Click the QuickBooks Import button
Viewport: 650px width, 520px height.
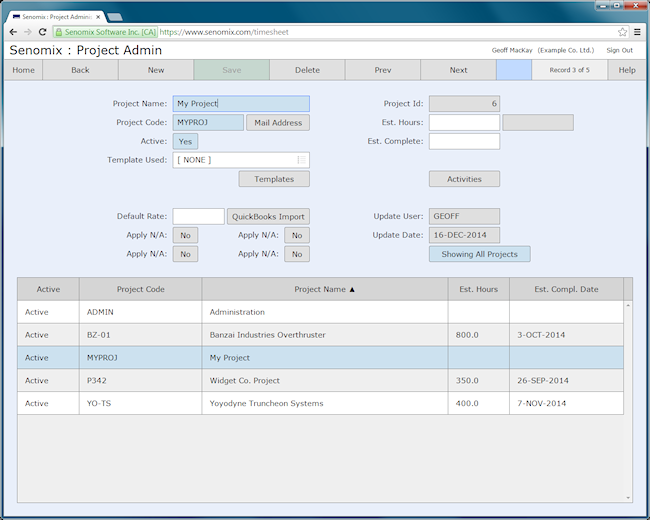click(268, 216)
